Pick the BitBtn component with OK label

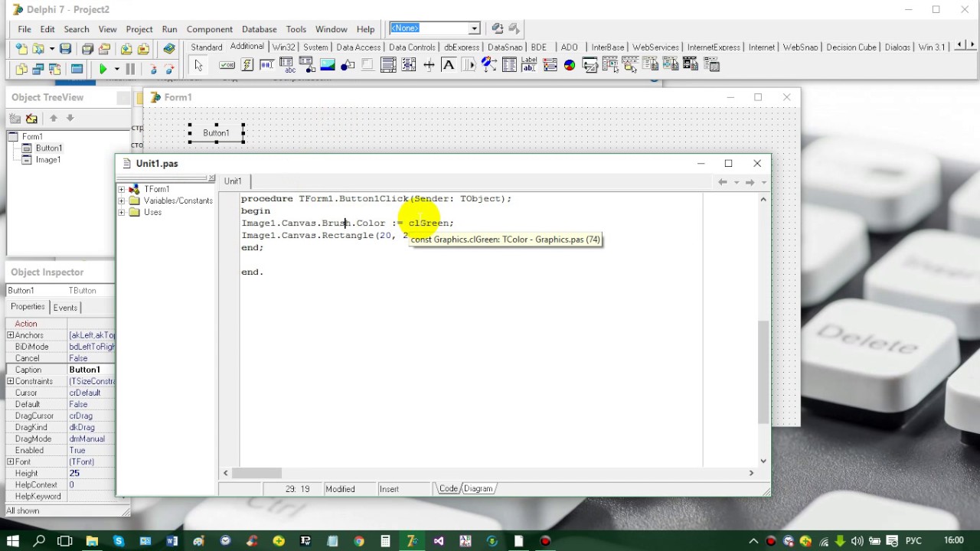227,65
